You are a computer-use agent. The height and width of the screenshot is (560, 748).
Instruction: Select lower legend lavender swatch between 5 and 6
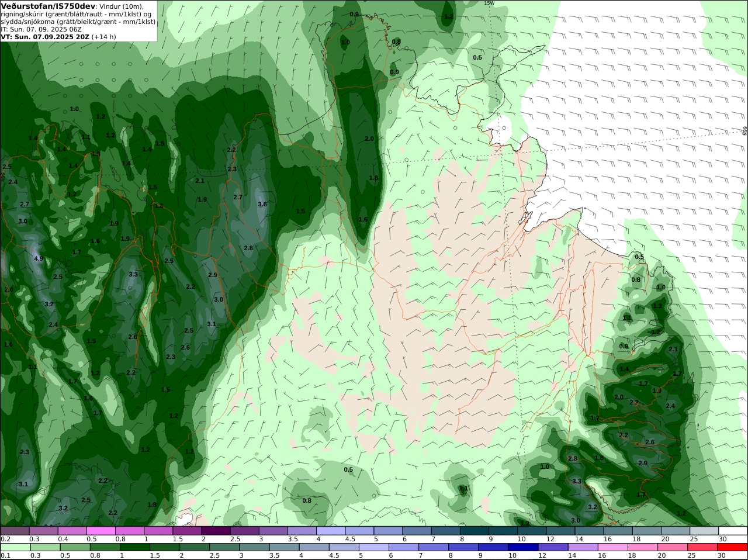click(x=374, y=547)
